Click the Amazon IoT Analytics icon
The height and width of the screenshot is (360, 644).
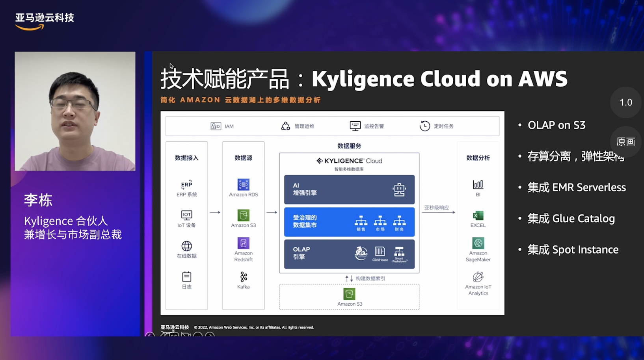(x=478, y=277)
